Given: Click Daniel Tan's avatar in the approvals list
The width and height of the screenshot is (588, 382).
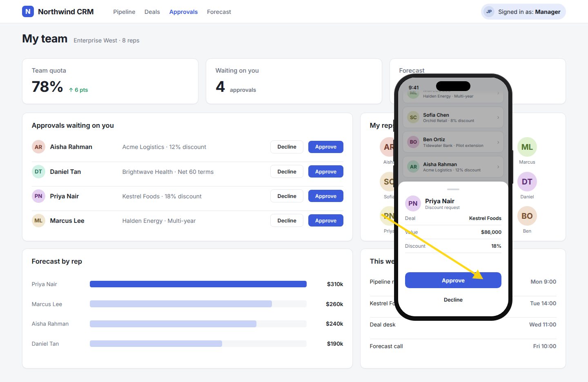Looking at the screenshot, I should 38,172.
